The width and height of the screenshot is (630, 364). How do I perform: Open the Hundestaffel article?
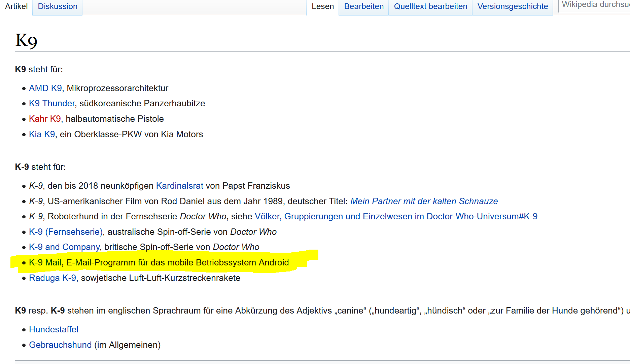coord(54,329)
